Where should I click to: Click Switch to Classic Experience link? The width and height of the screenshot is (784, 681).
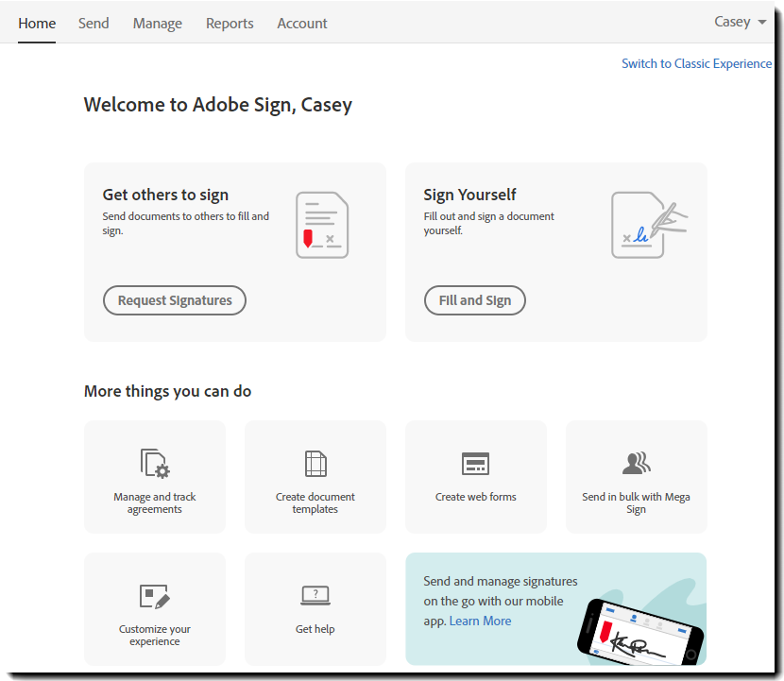click(696, 63)
